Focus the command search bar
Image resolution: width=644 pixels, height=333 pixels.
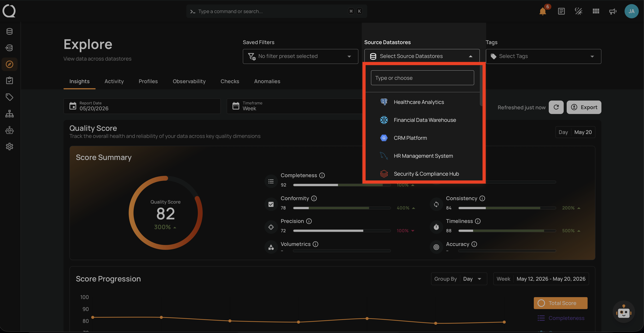click(276, 11)
